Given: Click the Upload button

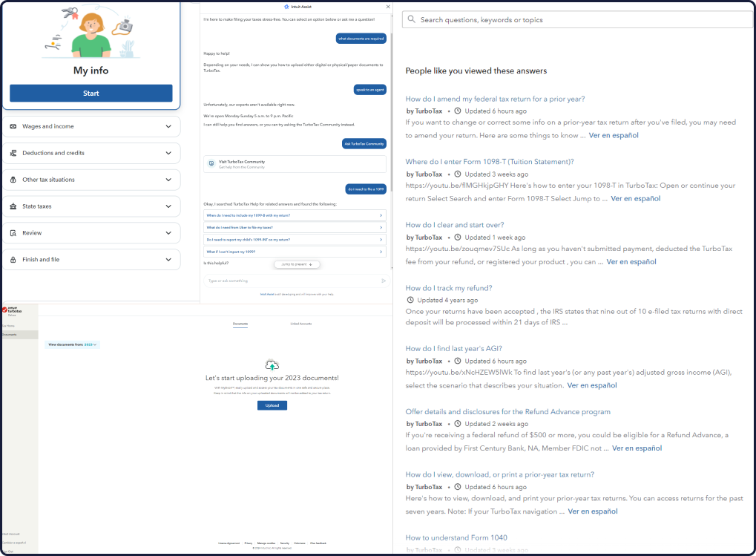Looking at the screenshot, I should point(272,405).
